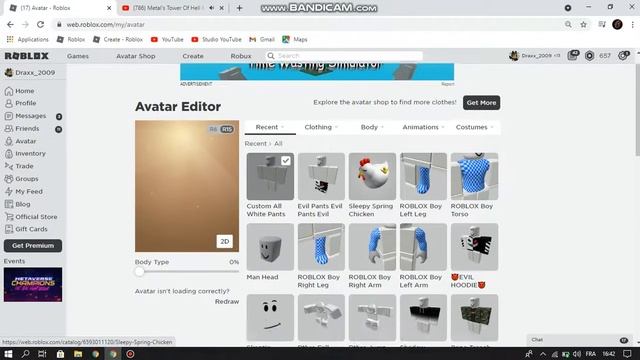The width and height of the screenshot is (640, 360).
Task: Open YouTube bookmark
Action: (167, 40)
